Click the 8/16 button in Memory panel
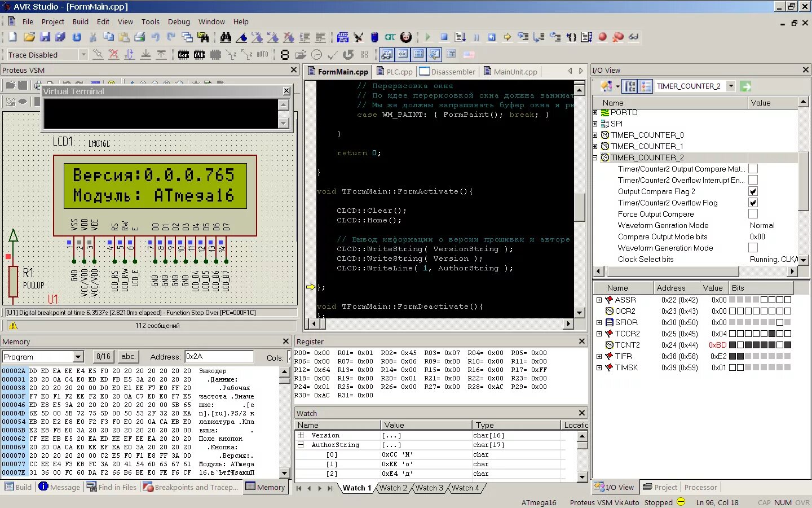Viewport: 812px width, 508px height. tap(103, 357)
